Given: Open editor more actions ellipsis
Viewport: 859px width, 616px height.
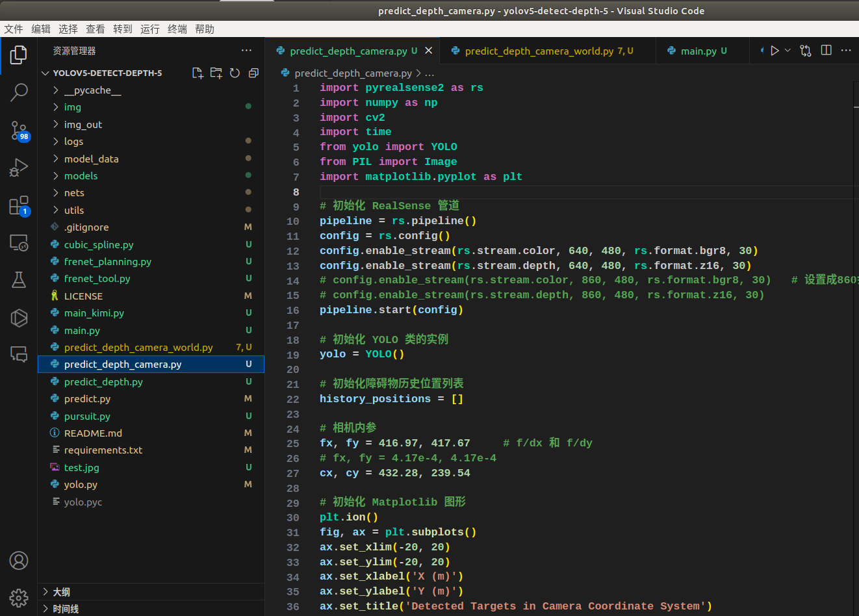Looking at the screenshot, I should click(x=846, y=51).
